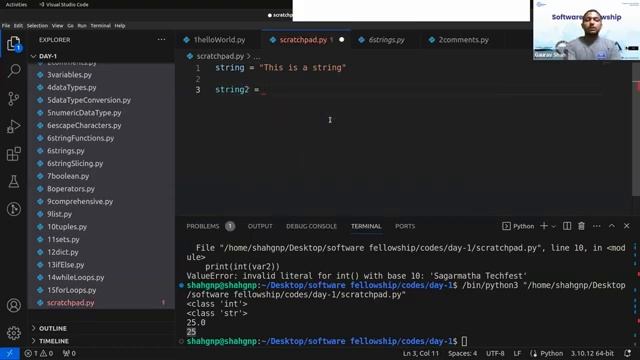Switch to the 6strings.py editor tab
The image size is (640, 360).
click(x=386, y=40)
